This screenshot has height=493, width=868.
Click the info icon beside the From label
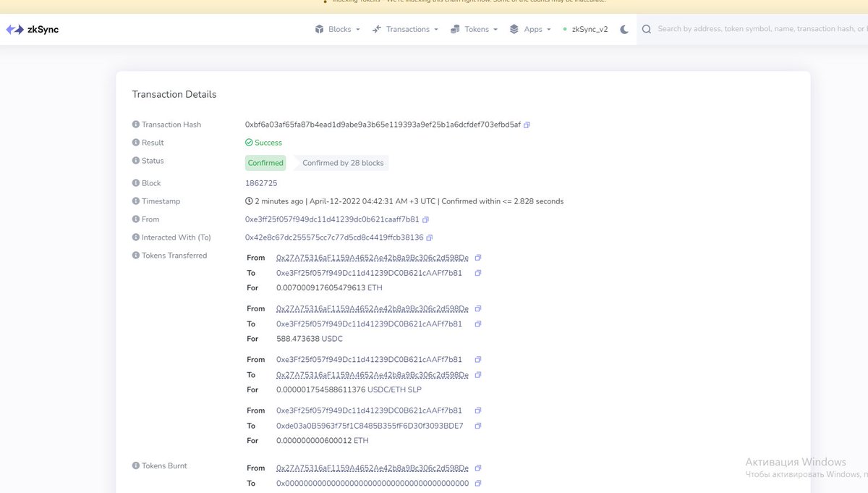[x=135, y=219]
